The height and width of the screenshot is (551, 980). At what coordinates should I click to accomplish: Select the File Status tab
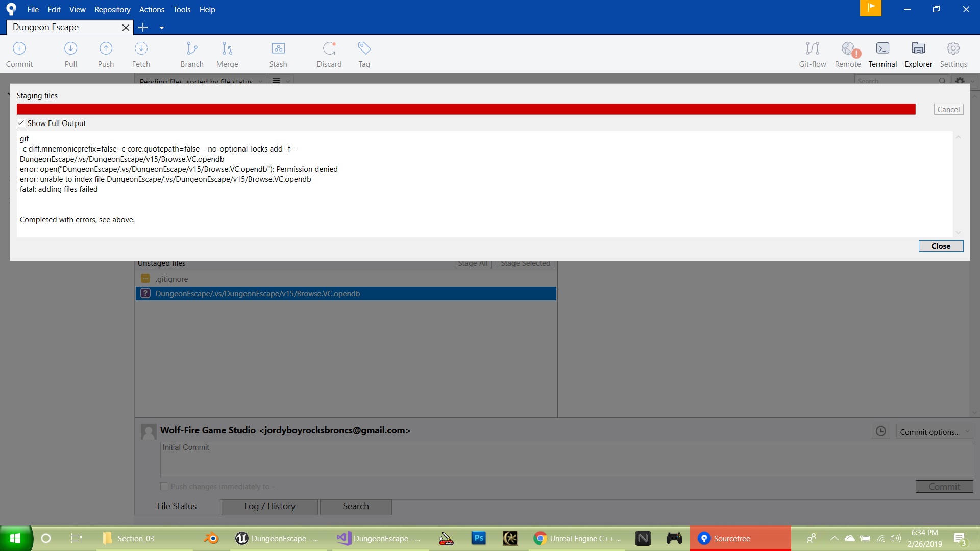pos(177,506)
